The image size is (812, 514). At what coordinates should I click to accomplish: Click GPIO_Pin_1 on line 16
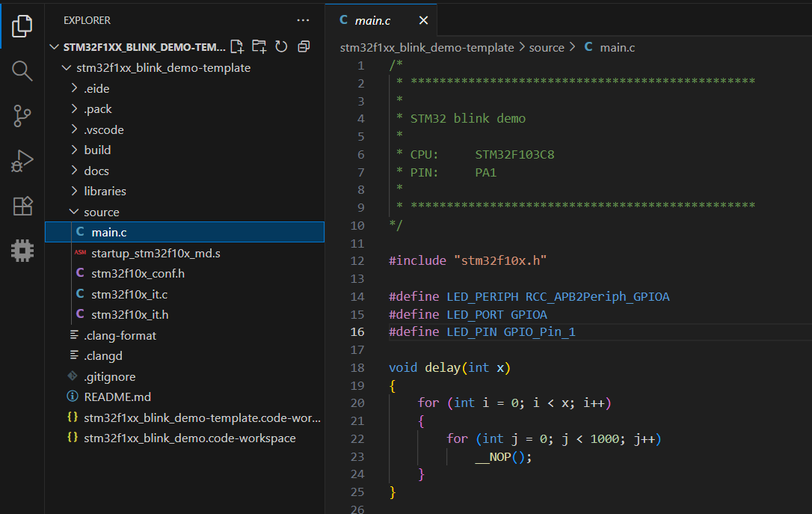(540, 331)
